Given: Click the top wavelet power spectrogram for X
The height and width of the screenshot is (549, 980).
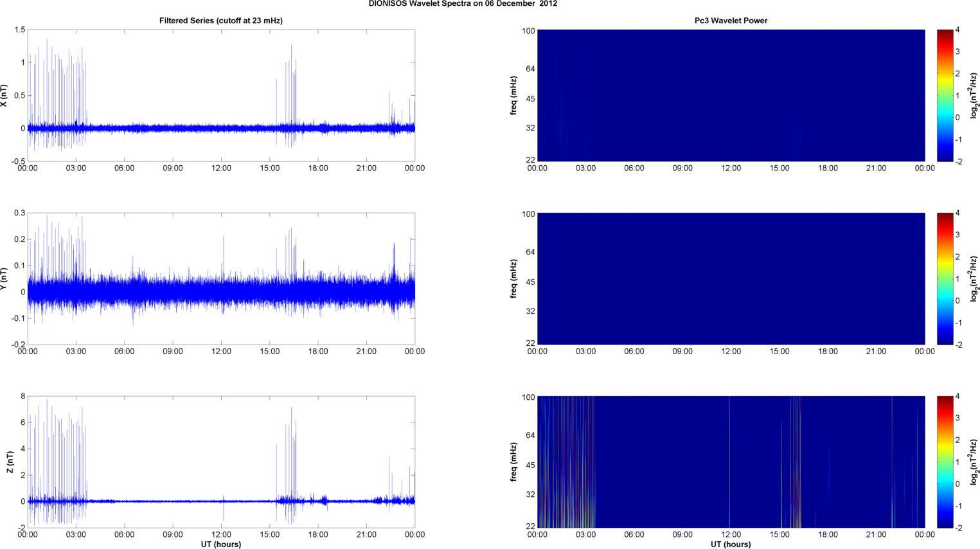Looking at the screenshot, I should [x=731, y=95].
